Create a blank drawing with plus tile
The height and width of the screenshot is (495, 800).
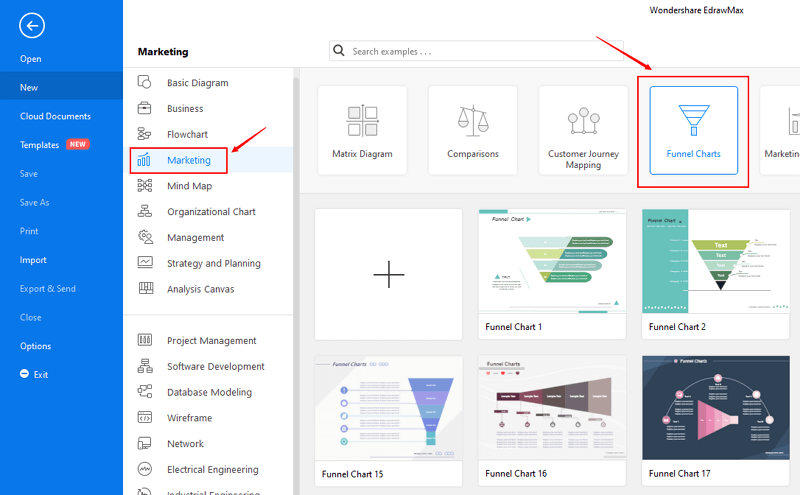[x=389, y=274]
